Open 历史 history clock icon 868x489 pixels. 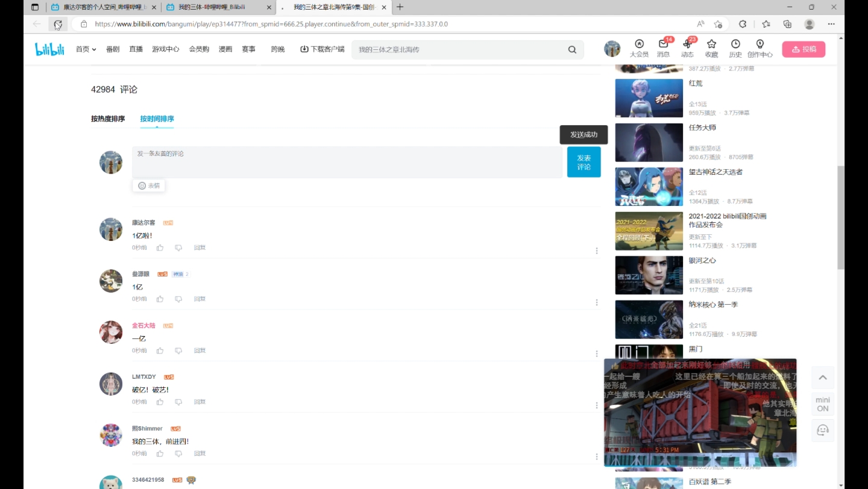pyautogui.click(x=735, y=49)
